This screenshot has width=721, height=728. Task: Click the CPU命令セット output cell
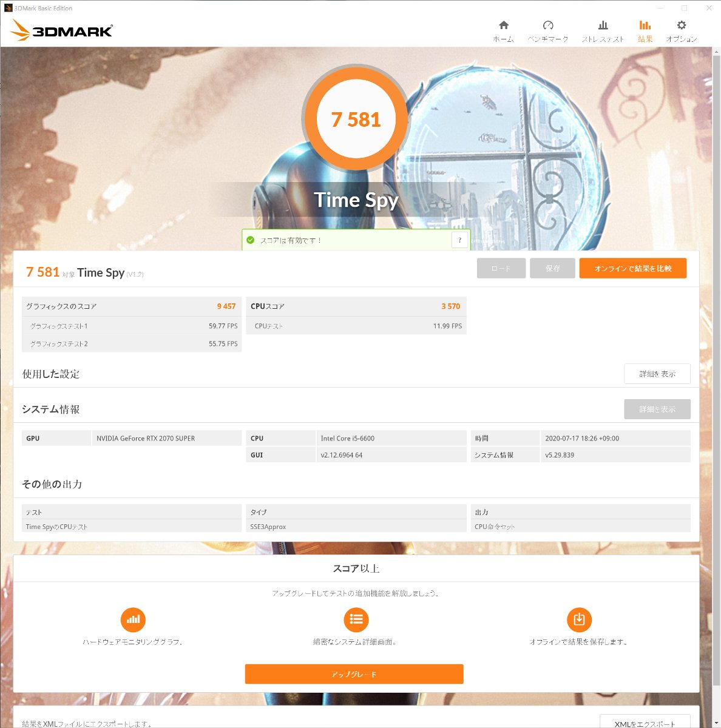pos(581,526)
